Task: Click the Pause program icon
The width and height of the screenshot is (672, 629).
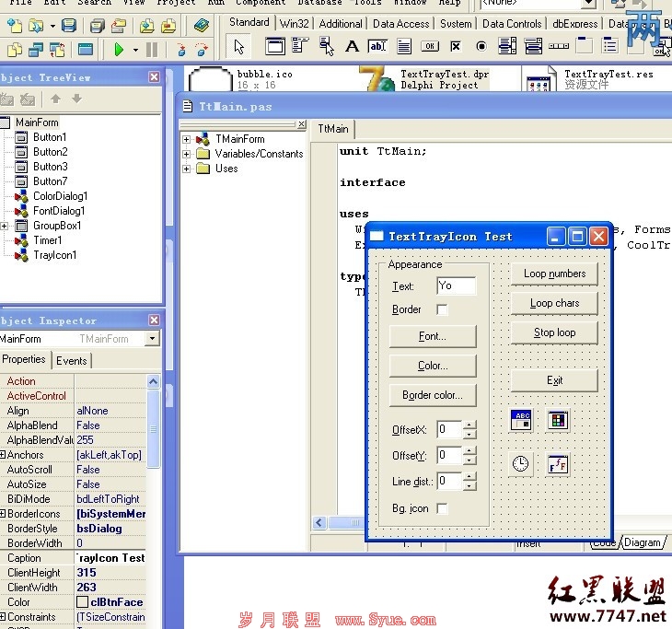Action: point(152,50)
